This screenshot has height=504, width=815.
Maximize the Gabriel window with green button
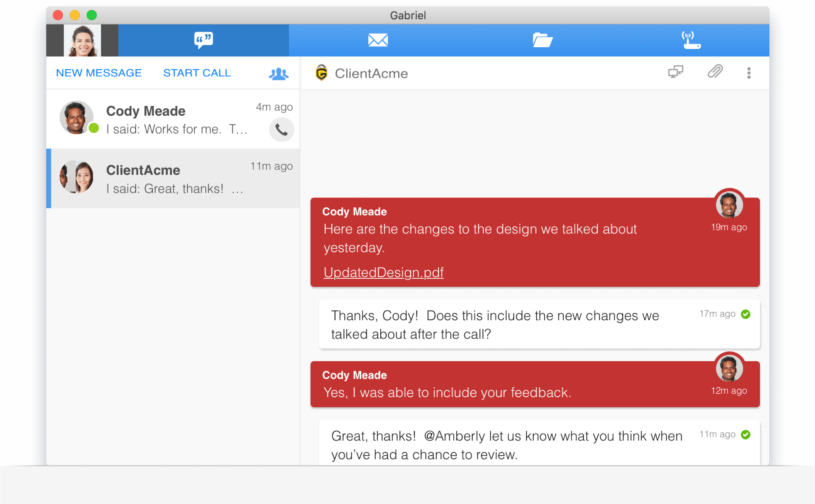pos(92,15)
